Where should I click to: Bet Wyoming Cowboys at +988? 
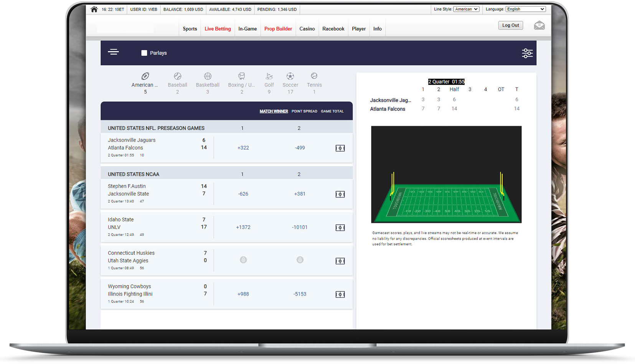243,294
